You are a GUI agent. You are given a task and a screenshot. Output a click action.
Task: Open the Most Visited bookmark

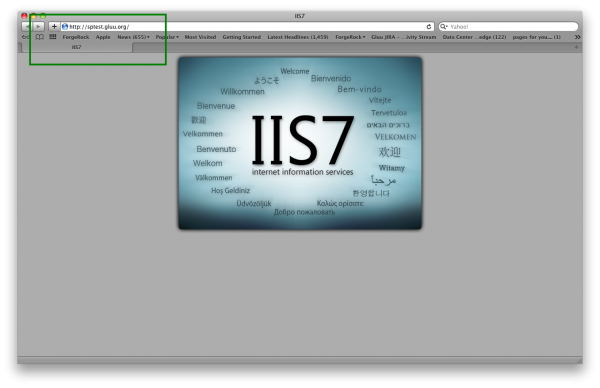point(200,37)
